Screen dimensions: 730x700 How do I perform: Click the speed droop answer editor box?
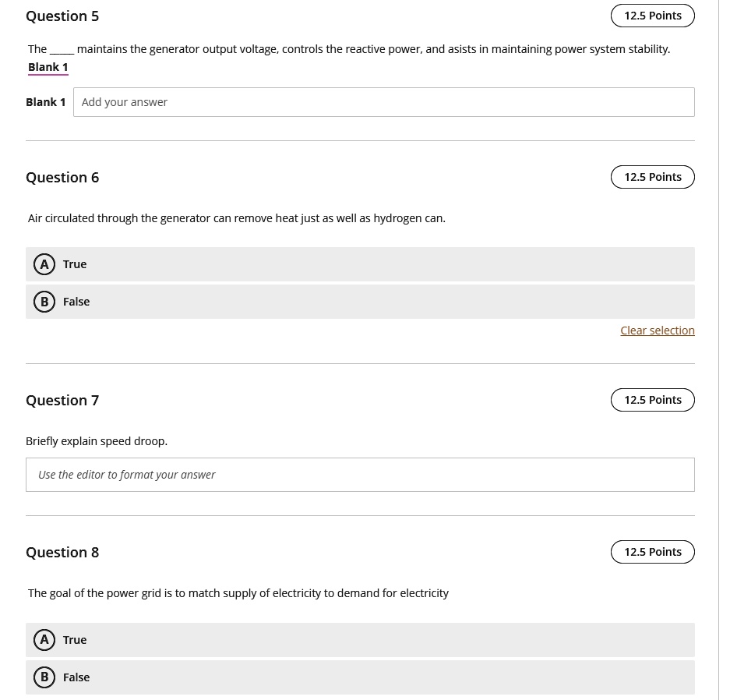click(360, 475)
